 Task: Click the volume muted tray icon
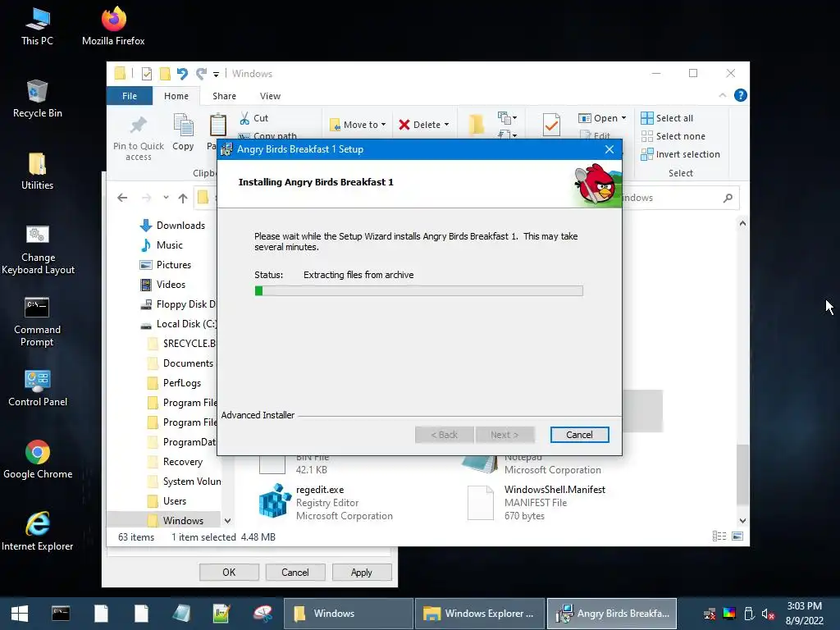coord(768,614)
